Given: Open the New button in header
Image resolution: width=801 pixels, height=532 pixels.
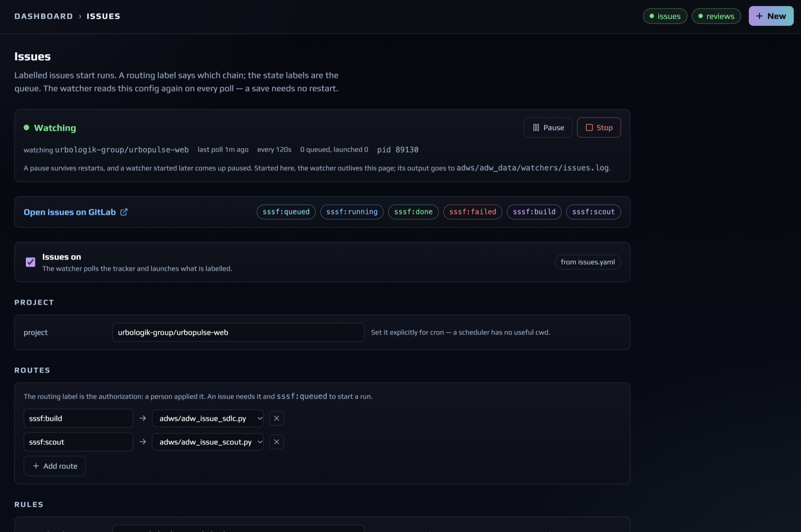Looking at the screenshot, I should click(771, 16).
